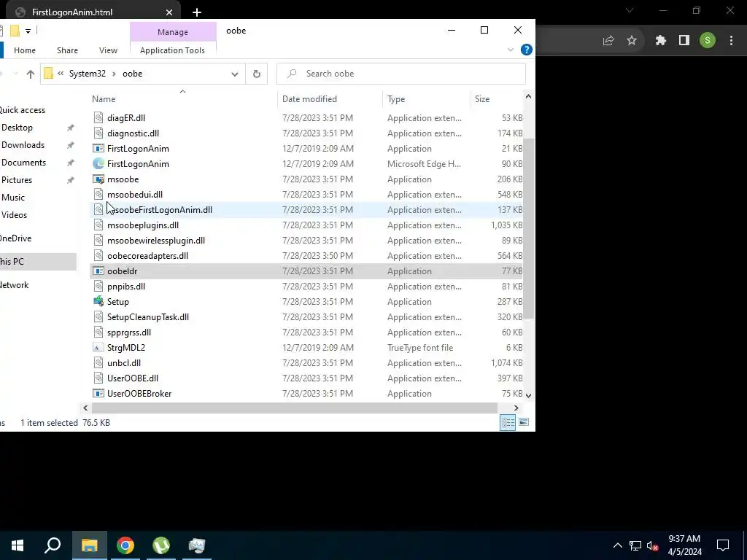Open Pictures in navigation pane

tap(17, 180)
